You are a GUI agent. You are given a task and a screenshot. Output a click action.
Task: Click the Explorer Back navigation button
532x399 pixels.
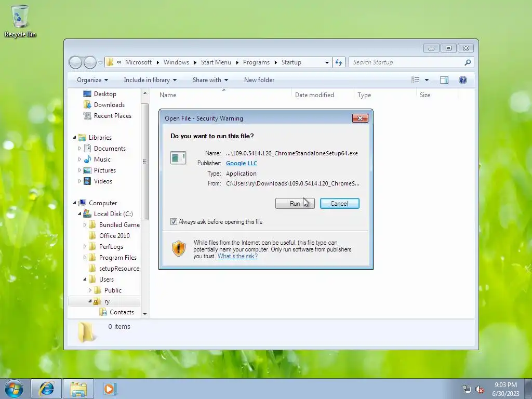pos(75,62)
